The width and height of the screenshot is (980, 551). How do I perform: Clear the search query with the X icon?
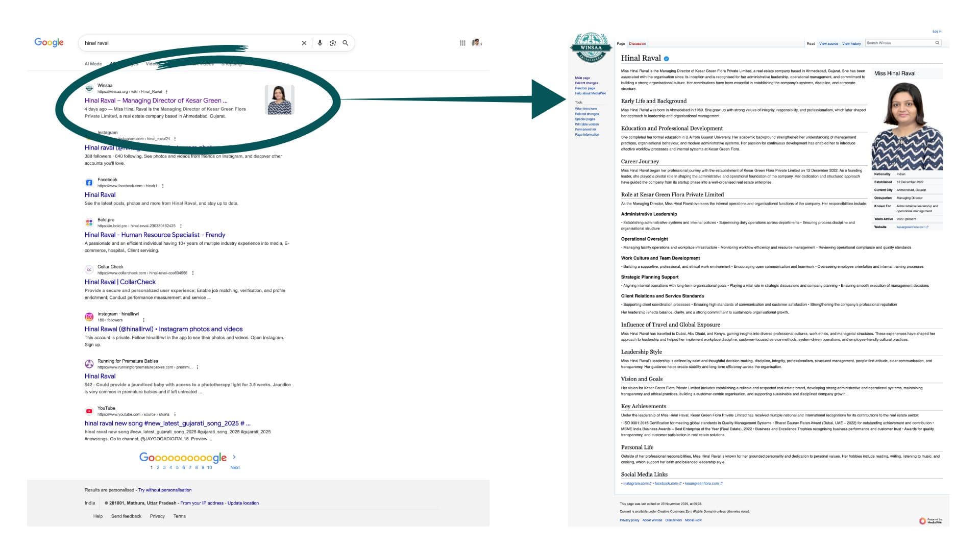click(x=304, y=43)
